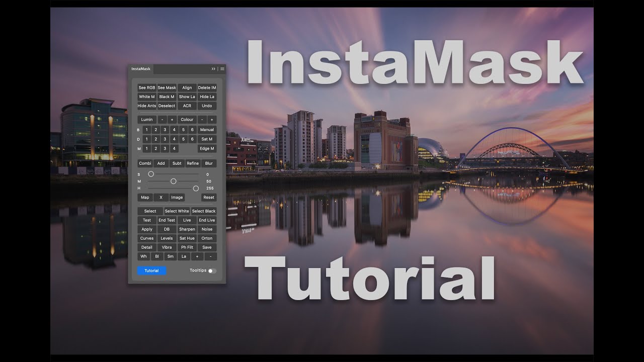The height and width of the screenshot is (362, 644).
Task: Click the Select Black button
Action: (204, 211)
